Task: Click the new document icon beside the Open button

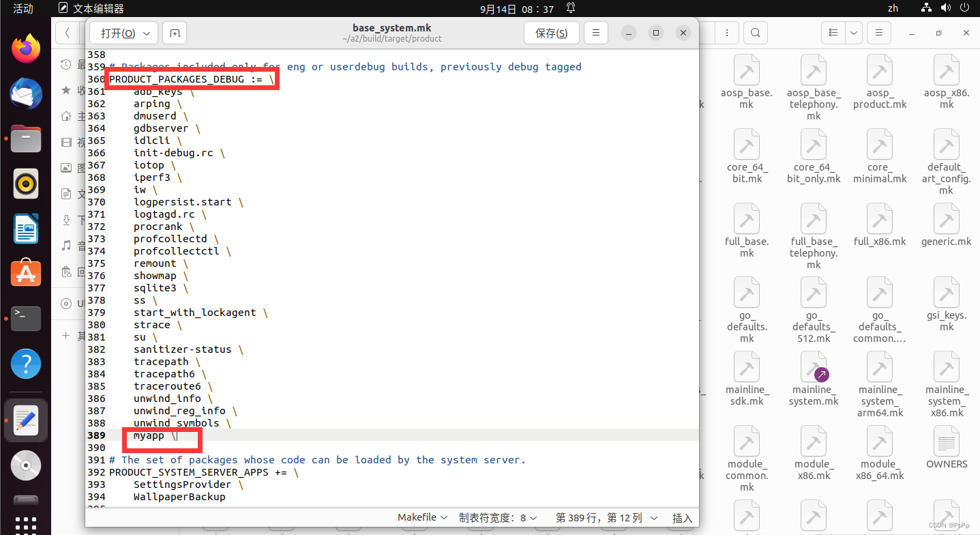Action: click(173, 32)
